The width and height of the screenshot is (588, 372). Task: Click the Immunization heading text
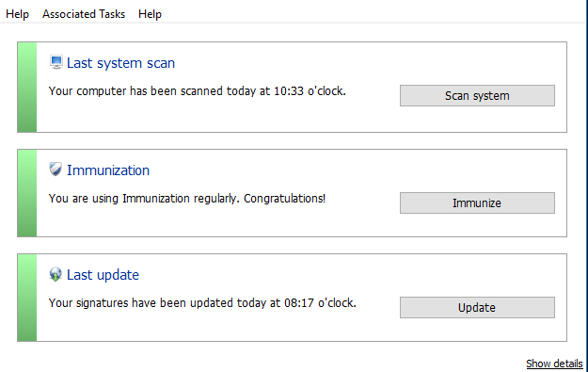click(x=108, y=170)
